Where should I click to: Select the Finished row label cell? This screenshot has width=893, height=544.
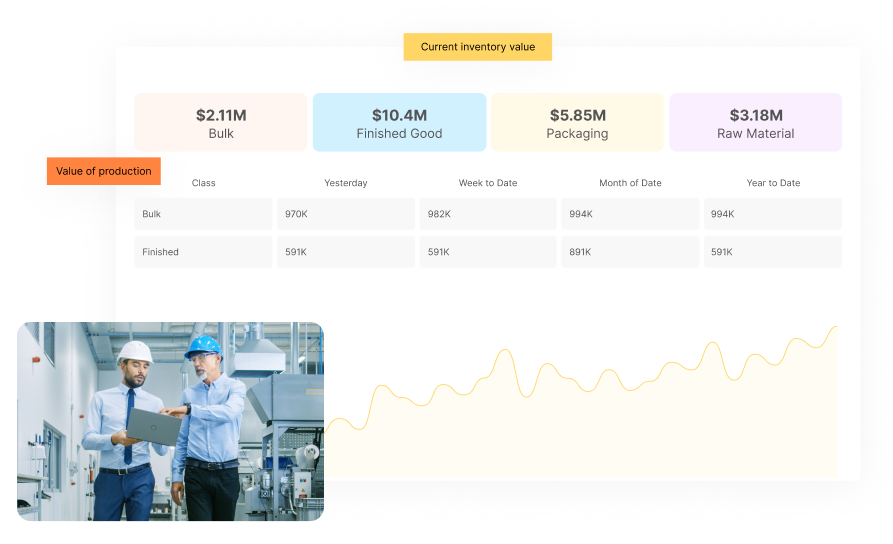point(203,252)
